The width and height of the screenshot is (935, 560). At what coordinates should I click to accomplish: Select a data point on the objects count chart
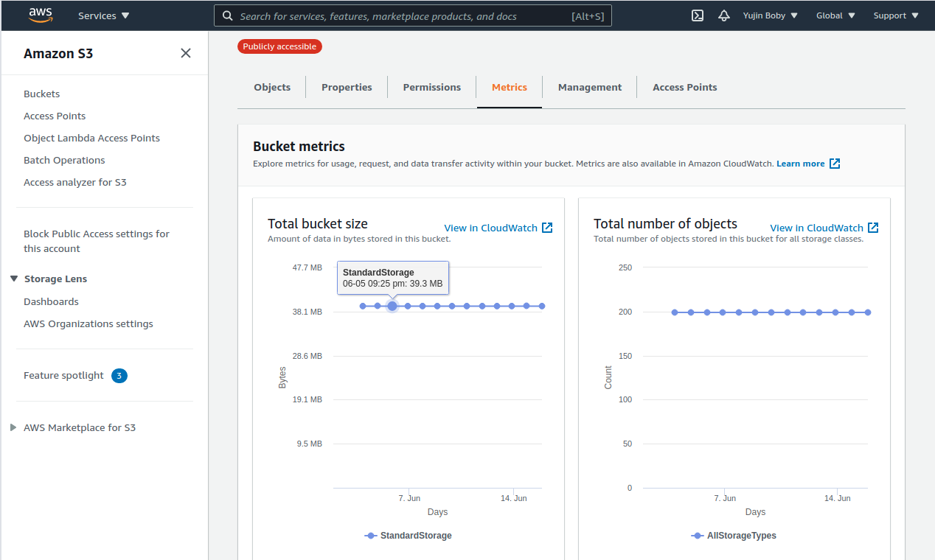pyautogui.click(x=770, y=312)
